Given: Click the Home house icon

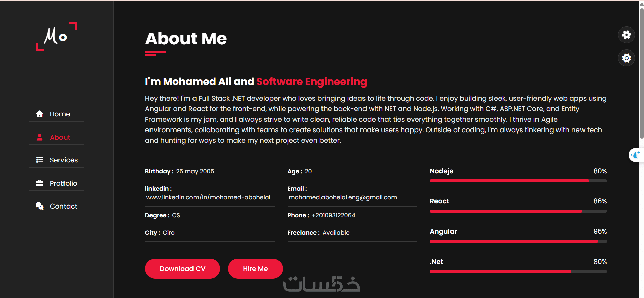Looking at the screenshot, I should coord(40,114).
